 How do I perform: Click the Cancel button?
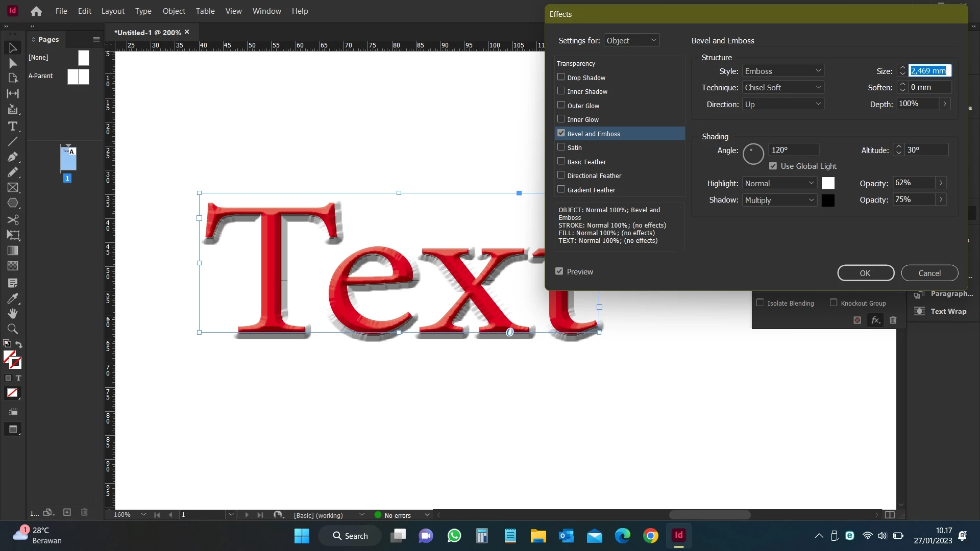pos(929,273)
